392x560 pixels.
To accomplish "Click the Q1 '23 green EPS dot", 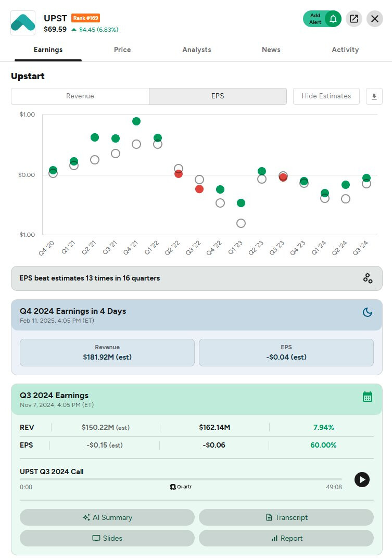I will [x=241, y=203].
